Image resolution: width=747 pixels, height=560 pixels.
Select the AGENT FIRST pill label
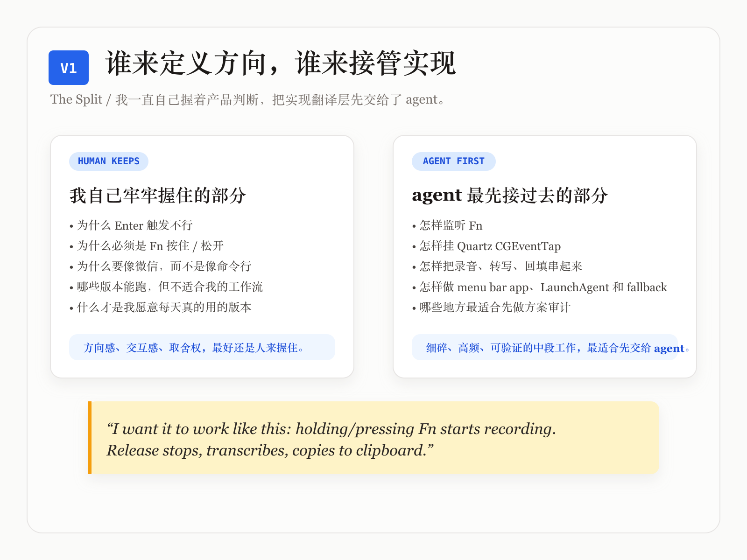coord(453,161)
